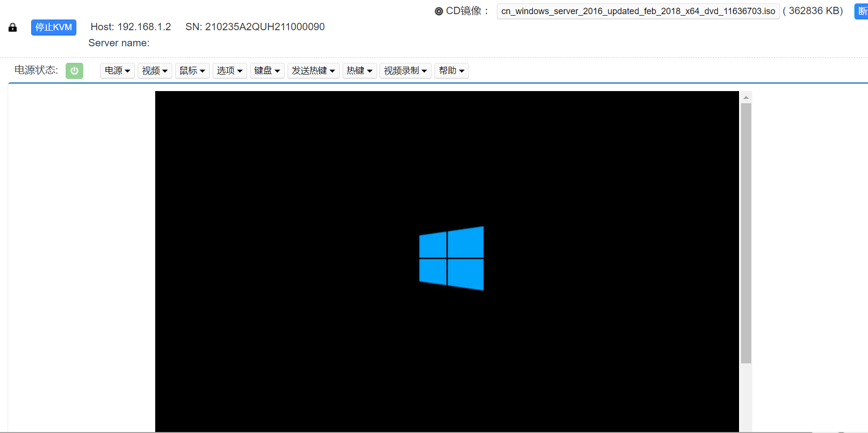Screen dimensions: 868x433
Task: Click the ( 362836 KB) size text
Action: point(813,11)
